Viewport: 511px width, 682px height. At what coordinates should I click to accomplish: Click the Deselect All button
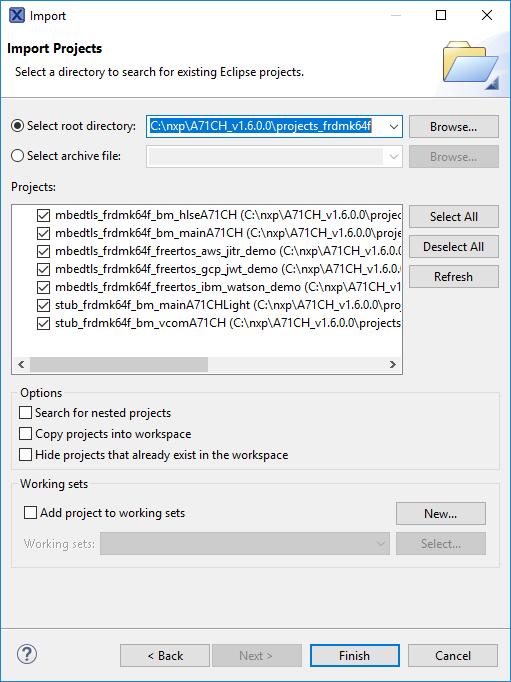tap(454, 247)
